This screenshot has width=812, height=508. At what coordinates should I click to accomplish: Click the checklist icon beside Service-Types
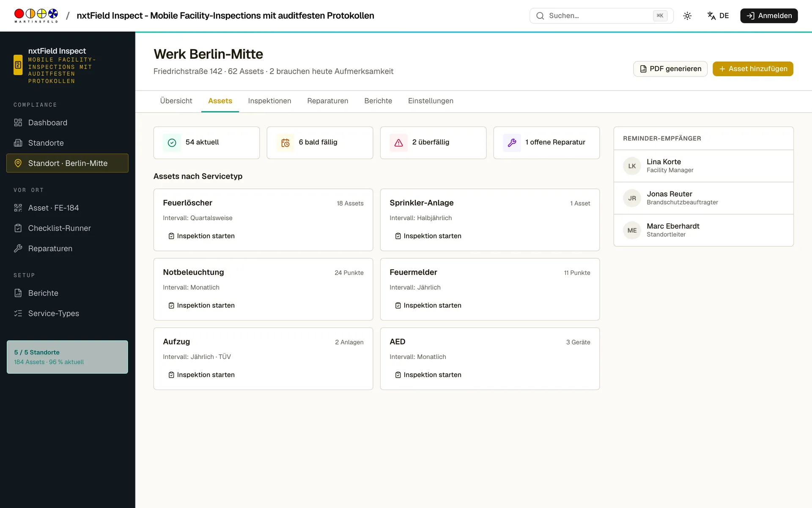click(18, 313)
